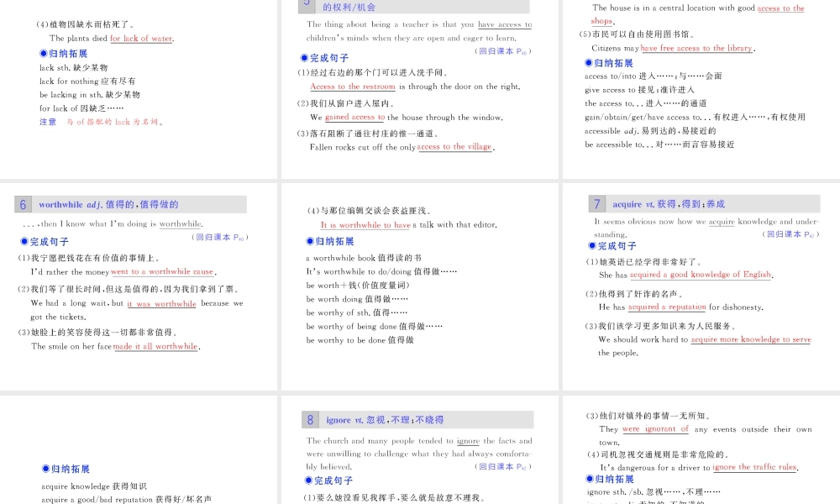
Task: Click the red answer 'ignore the traffic rules'
Action: click(755, 467)
